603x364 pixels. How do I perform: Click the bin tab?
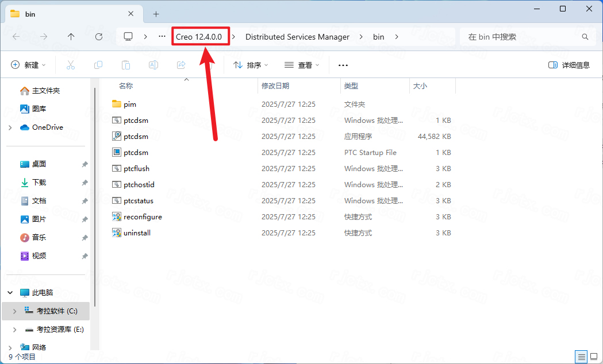pyautogui.click(x=74, y=14)
